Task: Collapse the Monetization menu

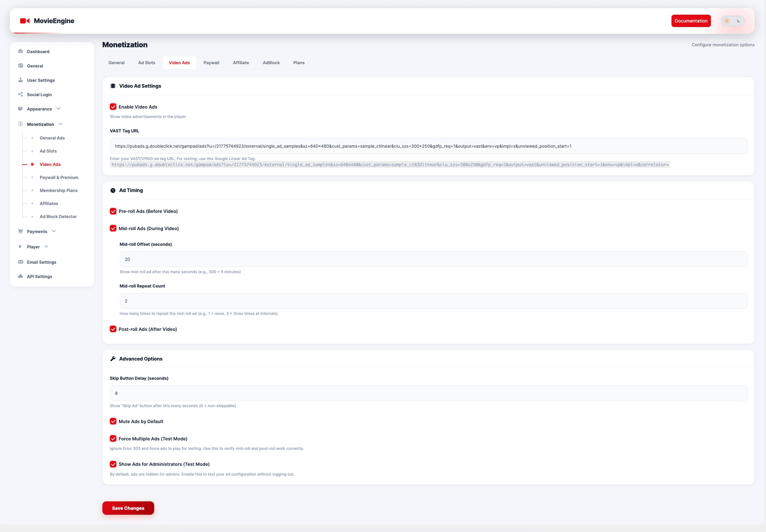Action: pyautogui.click(x=60, y=124)
